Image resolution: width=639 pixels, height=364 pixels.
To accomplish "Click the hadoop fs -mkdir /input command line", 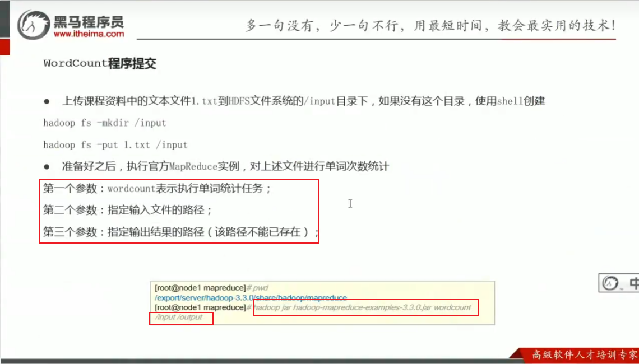I will pos(105,123).
